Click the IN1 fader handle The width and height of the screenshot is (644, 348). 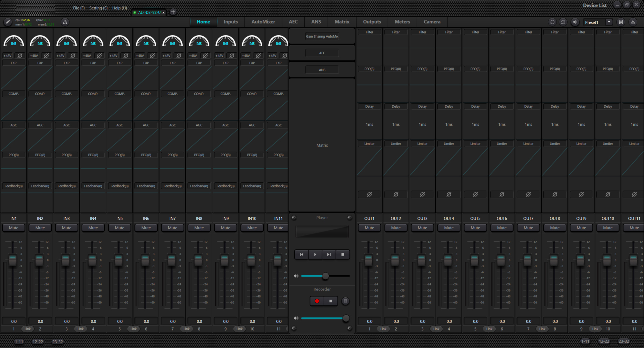[13, 260]
